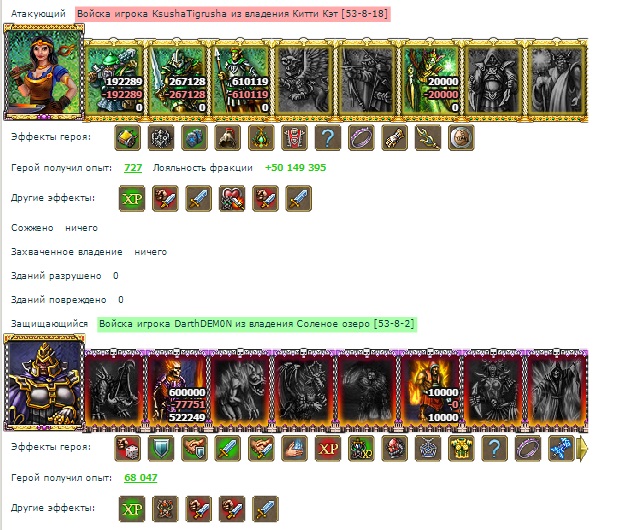The width and height of the screenshot is (626, 530).
Task: Click the attacker's helmet hero effect icon
Action: 228,138
